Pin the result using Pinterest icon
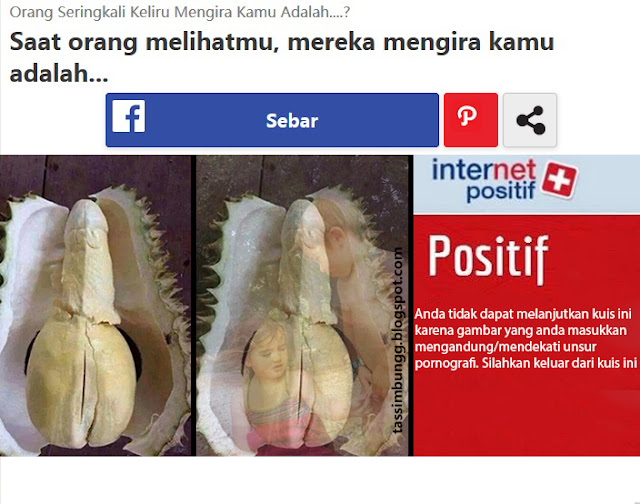This screenshot has height=504, width=640. click(x=471, y=120)
